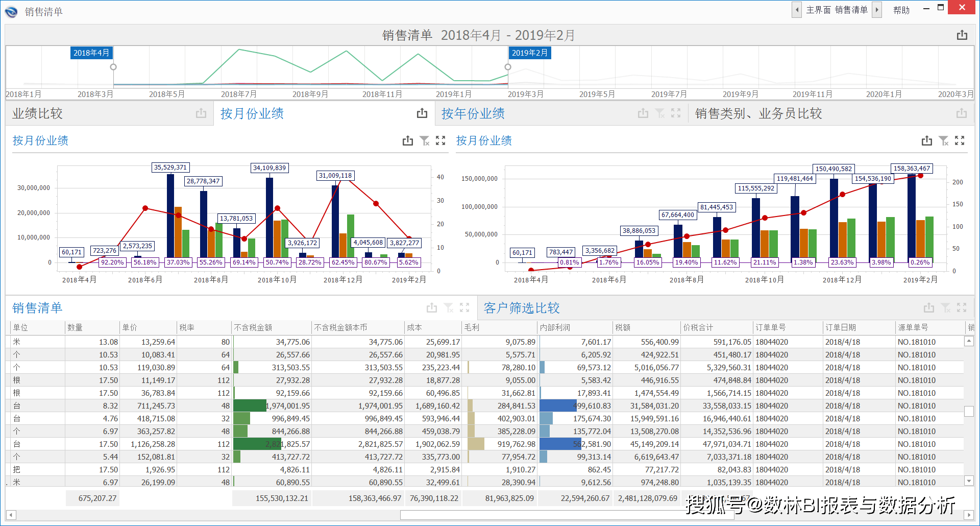
Task: Expand left 按月份业绩 chart to fullscreen
Action: (440, 140)
